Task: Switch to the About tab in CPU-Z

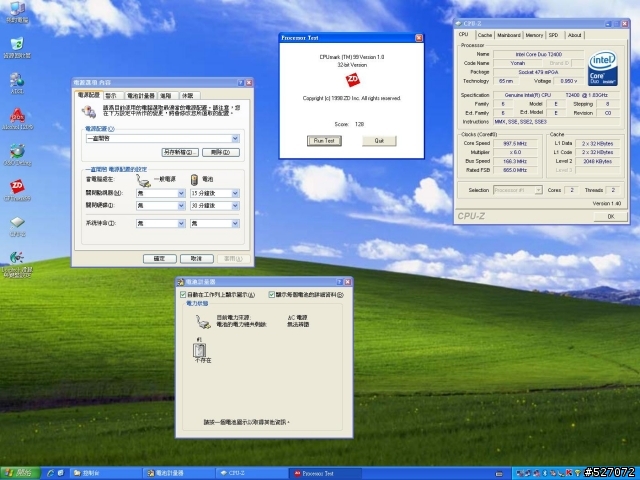Action: tap(574, 35)
